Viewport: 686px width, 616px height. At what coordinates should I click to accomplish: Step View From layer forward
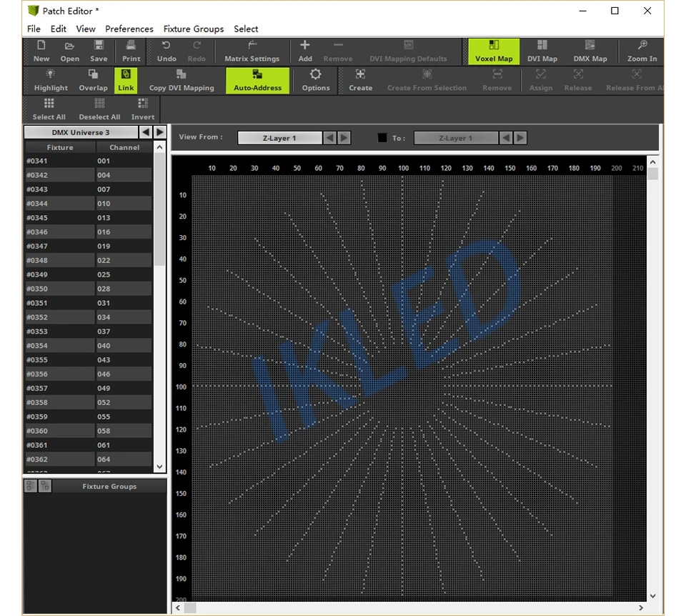[344, 138]
